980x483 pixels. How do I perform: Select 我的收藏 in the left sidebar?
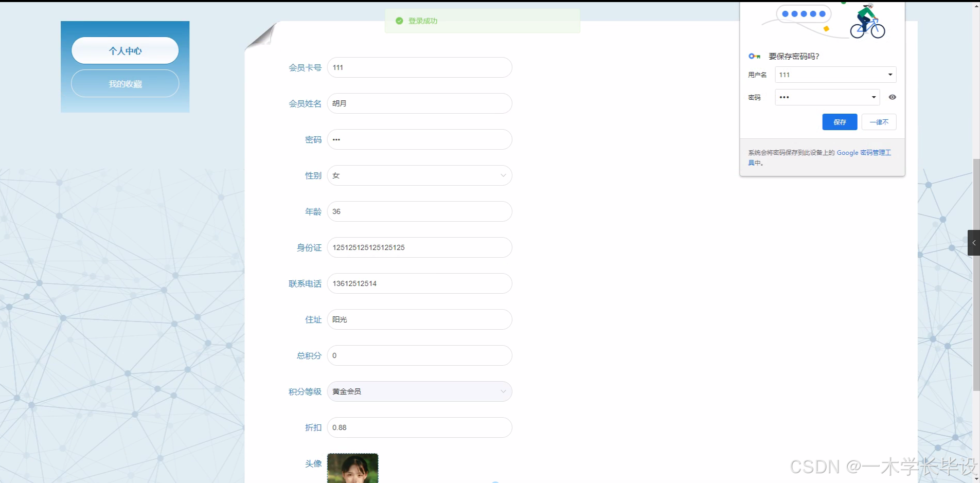tap(125, 83)
